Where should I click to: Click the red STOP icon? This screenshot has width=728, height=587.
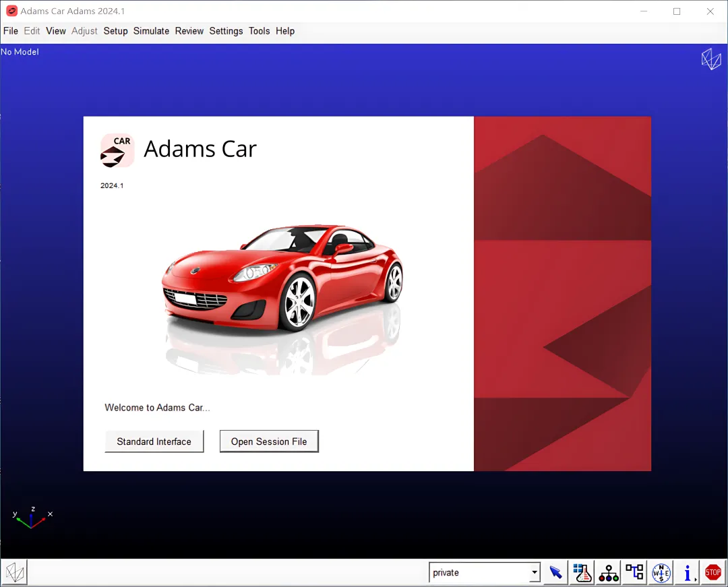(713, 573)
